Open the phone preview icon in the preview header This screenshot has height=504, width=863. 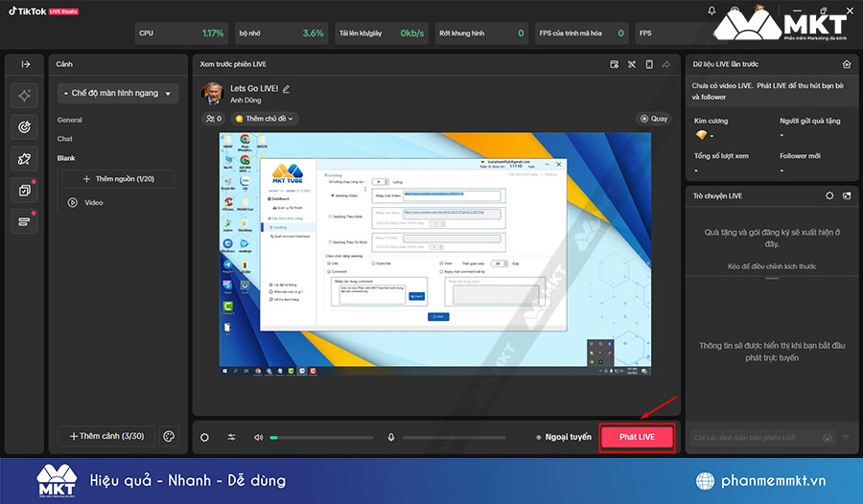[649, 64]
